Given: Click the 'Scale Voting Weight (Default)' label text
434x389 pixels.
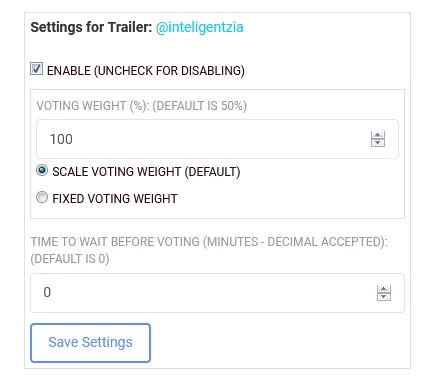Looking at the screenshot, I should (146, 172).
